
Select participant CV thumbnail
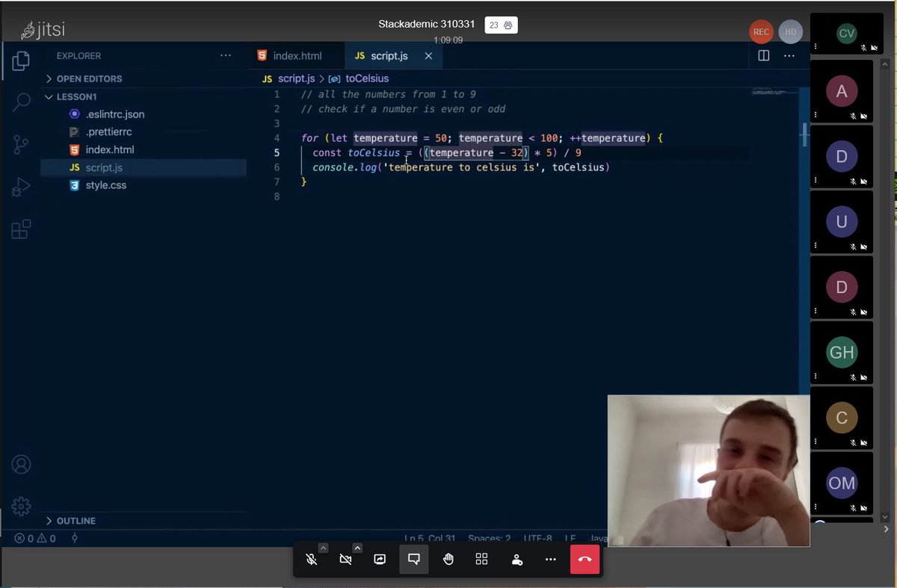pyautogui.click(x=846, y=34)
